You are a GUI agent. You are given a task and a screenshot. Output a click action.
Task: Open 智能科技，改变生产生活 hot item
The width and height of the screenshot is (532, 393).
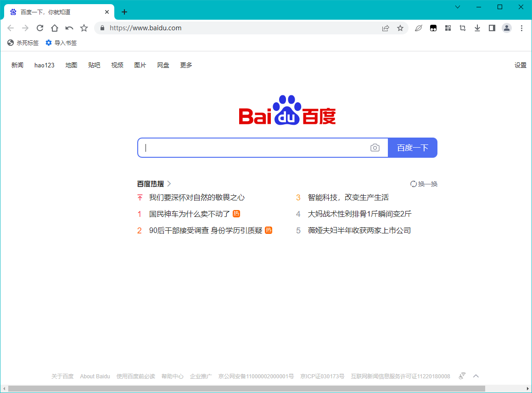348,197
